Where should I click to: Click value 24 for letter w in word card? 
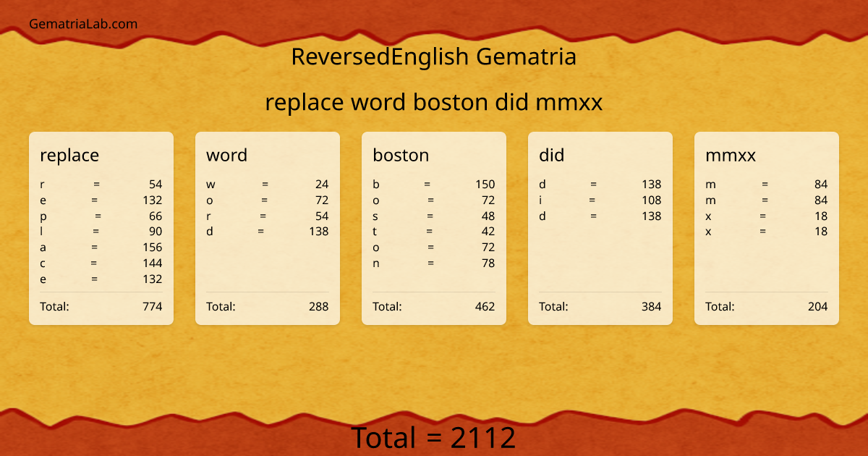322,185
